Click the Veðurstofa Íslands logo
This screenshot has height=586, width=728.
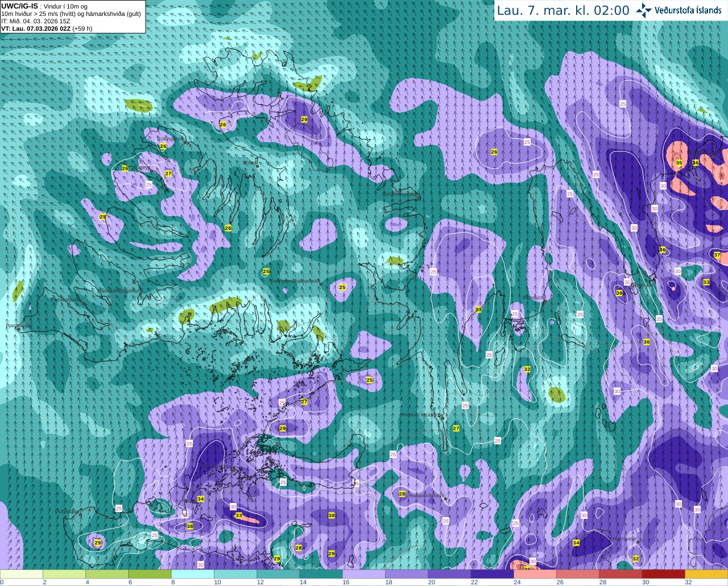(679, 10)
